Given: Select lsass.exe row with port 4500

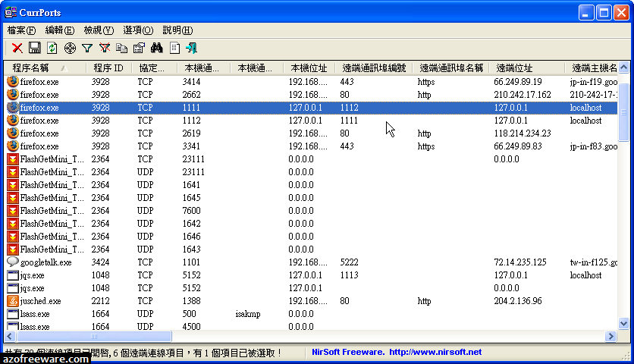Looking at the screenshot, I should pyautogui.click(x=311, y=326).
